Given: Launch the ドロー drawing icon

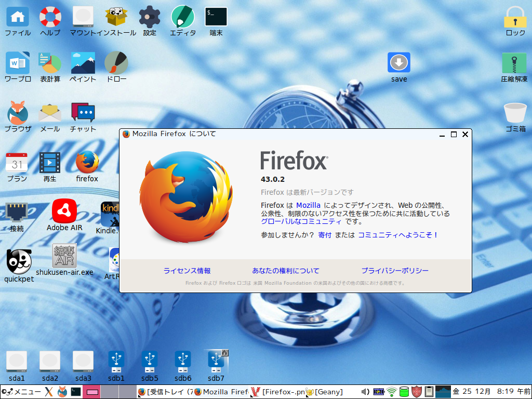Looking at the screenshot, I should click(116, 62).
